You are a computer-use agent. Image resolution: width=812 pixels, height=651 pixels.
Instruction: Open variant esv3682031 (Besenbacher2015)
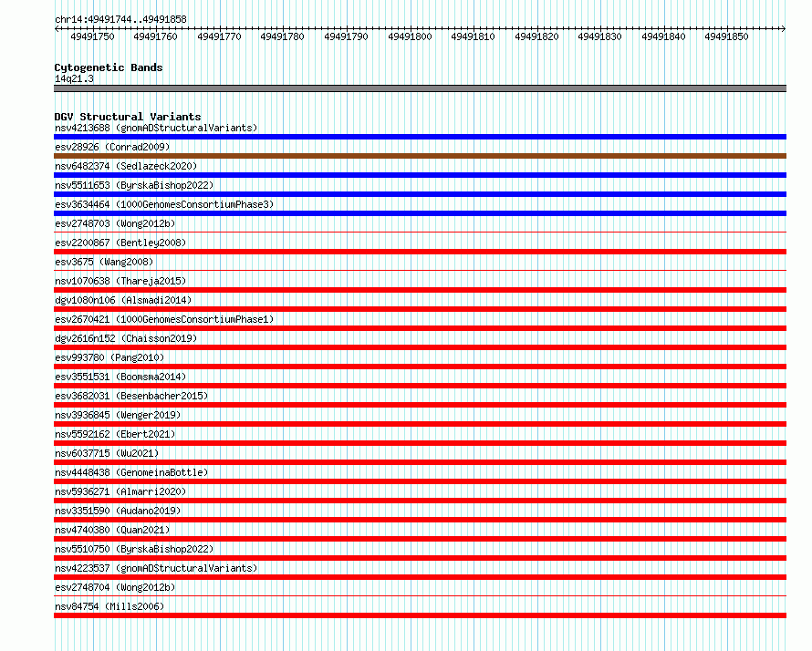(131, 396)
